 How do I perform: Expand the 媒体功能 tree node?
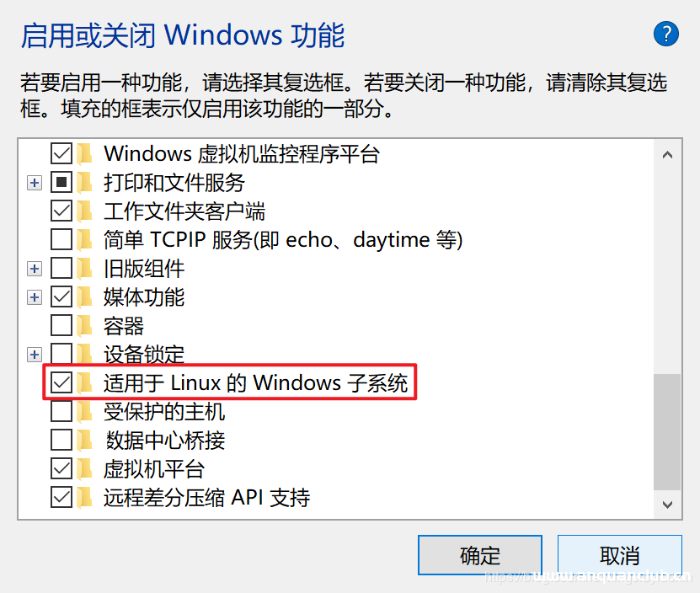click(35, 296)
